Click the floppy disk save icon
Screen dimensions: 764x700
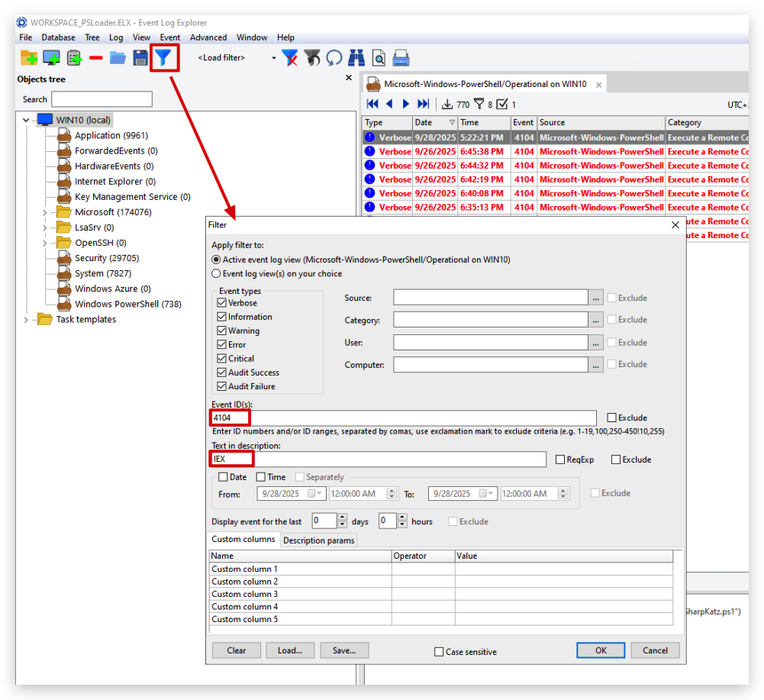pos(140,58)
